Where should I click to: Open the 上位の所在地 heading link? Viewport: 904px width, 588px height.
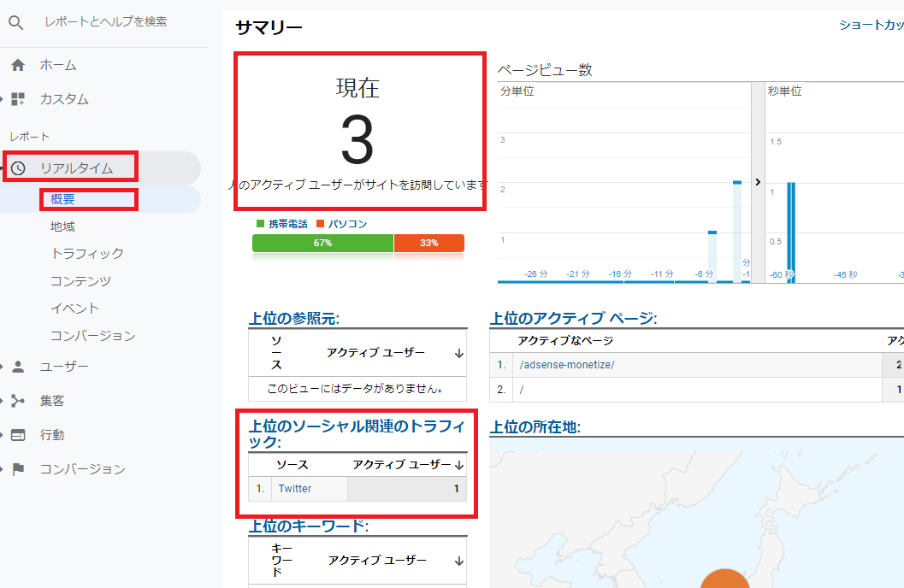[535, 426]
